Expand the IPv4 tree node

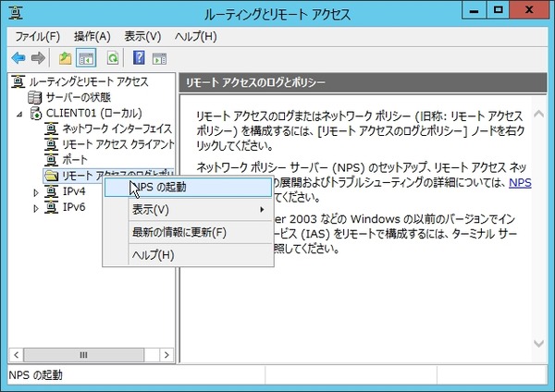36,192
